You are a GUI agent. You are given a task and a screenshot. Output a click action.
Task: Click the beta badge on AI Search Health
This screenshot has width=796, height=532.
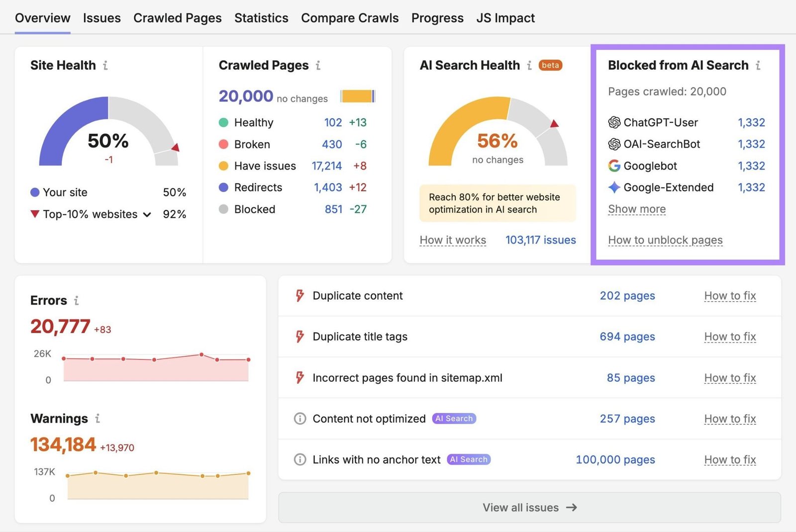pyautogui.click(x=550, y=65)
